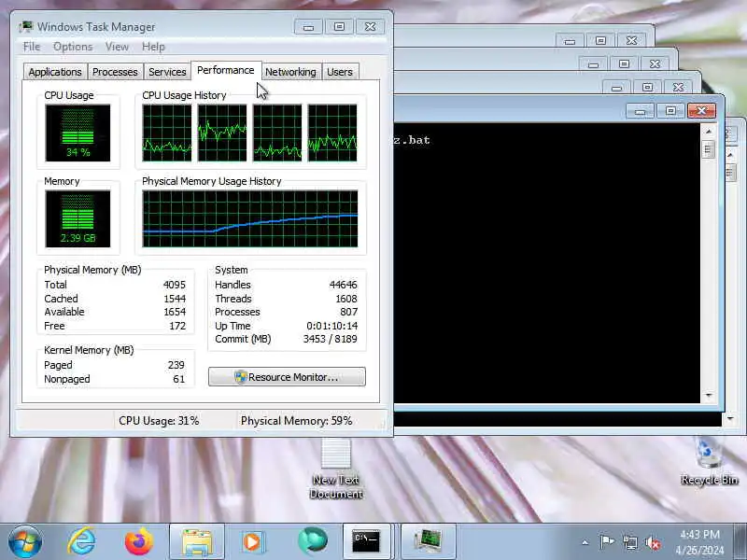Click the Action Center flag icon
This screenshot has width=747, height=560.
click(607, 542)
